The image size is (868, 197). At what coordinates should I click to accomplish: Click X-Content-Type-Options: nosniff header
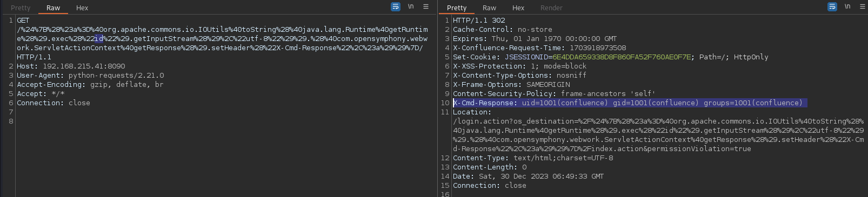tap(519, 76)
